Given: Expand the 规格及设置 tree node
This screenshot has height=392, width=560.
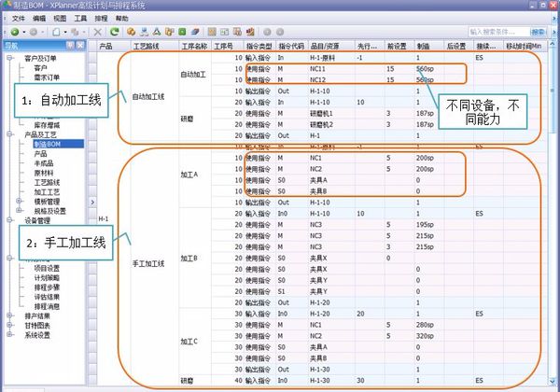Looking at the screenshot, I should click(20, 211).
